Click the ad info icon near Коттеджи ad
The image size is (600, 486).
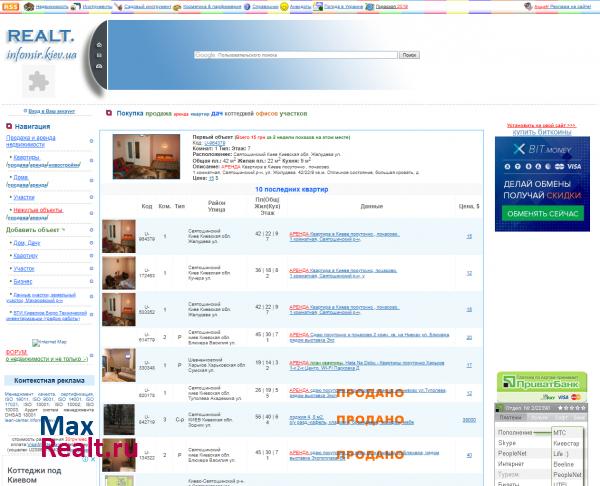click(x=86, y=459)
